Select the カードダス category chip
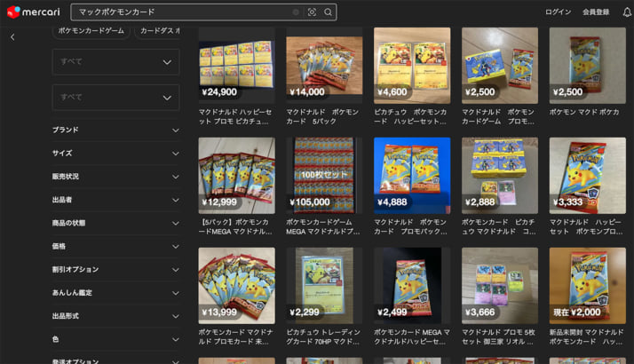Viewport: 634px width, 364px height. click(x=158, y=30)
